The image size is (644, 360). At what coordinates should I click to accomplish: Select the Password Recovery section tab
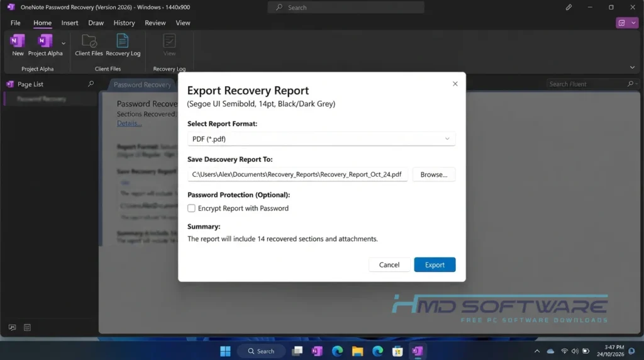(142, 85)
